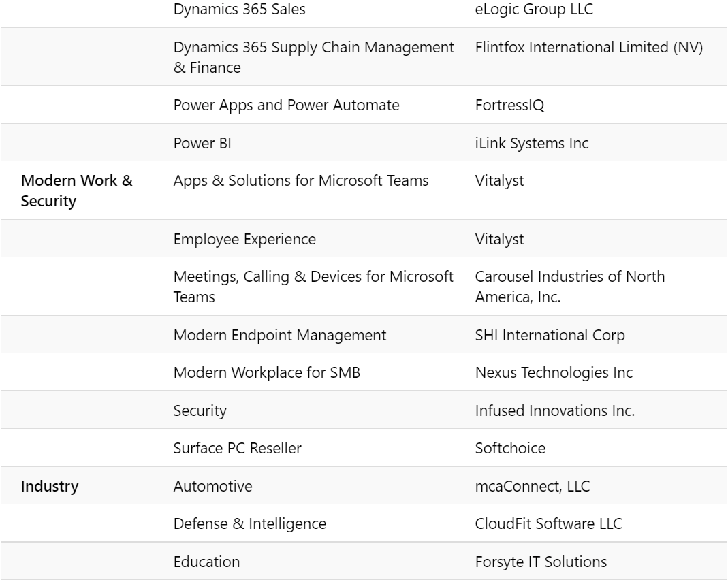728x580 pixels.
Task: Click Defense & Intelligence category
Action: pyautogui.click(x=250, y=524)
